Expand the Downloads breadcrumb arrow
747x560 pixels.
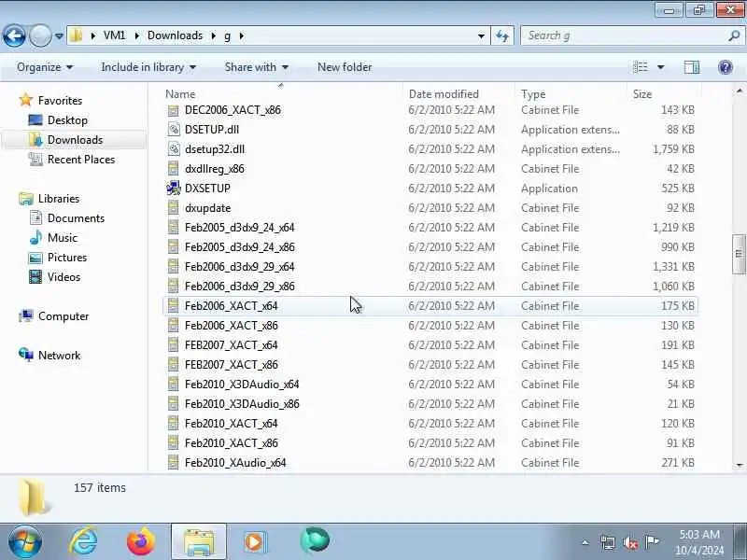[x=214, y=35]
